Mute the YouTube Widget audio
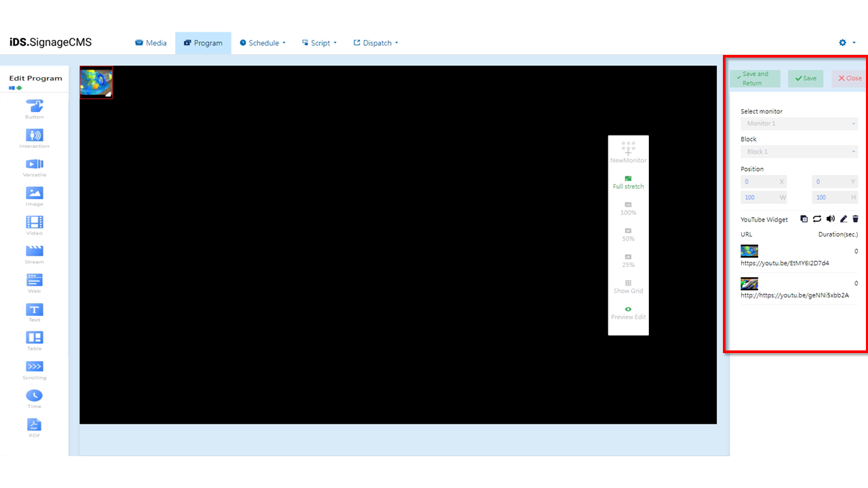This screenshot has width=868, height=488. click(x=830, y=218)
